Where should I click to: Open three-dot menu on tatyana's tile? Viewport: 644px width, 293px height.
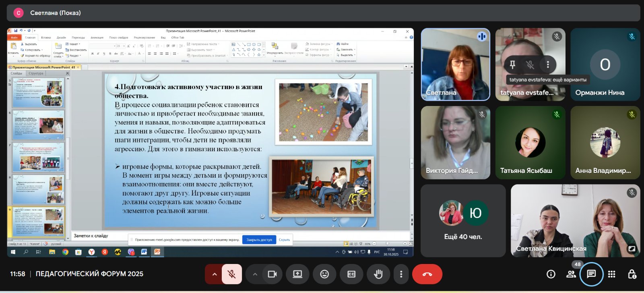pyautogui.click(x=548, y=64)
